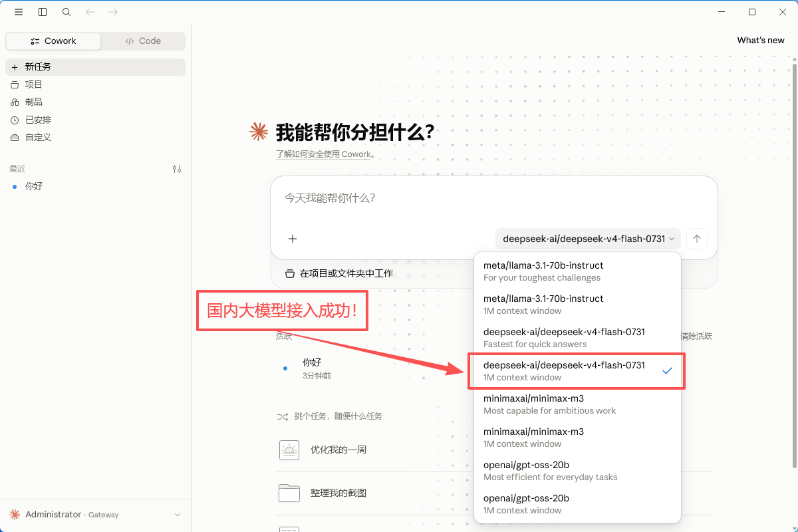
Task: Select minimax-m3 Most capable for ambitious work
Action: click(x=577, y=404)
